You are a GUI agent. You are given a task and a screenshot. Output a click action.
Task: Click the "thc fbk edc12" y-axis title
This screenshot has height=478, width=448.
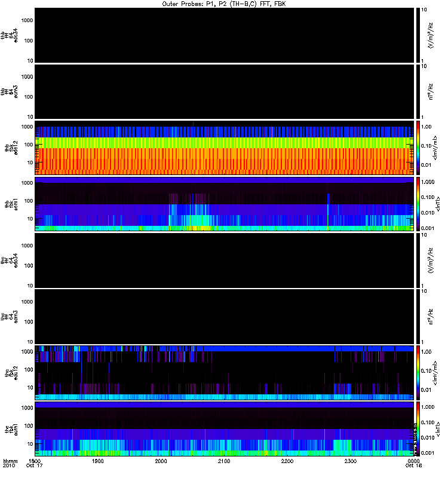coord(11,372)
